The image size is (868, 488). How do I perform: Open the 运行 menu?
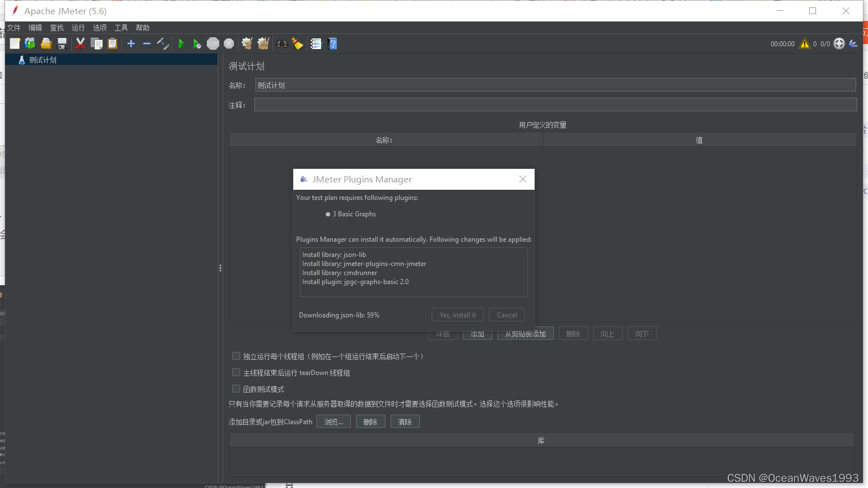[x=78, y=28]
